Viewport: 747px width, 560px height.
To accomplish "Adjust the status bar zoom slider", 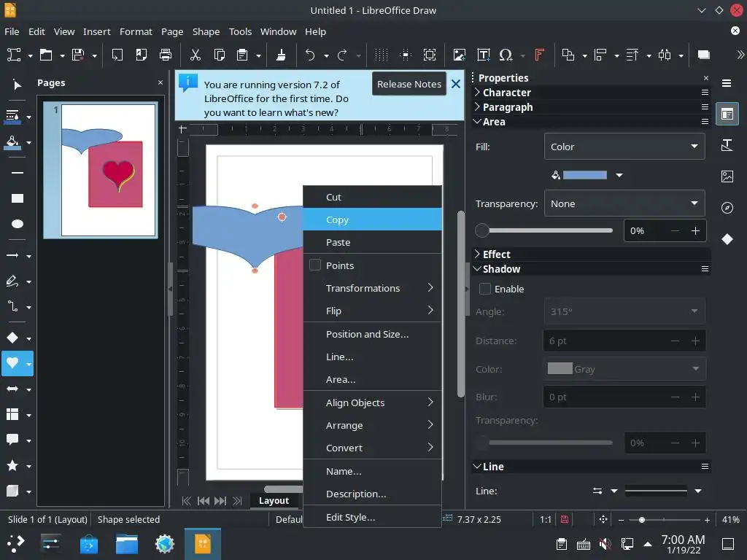I will [x=664, y=519].
